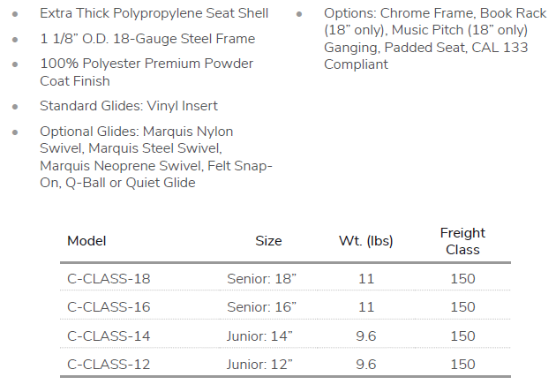Click the Senior: 18” size cell
This screenshot has width=556, height=392.
(262, 279)
